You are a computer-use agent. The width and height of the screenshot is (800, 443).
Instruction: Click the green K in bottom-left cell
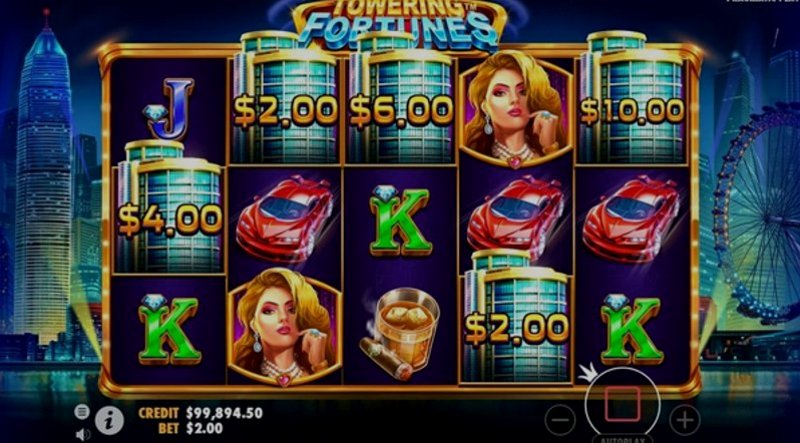pos(169,330)
